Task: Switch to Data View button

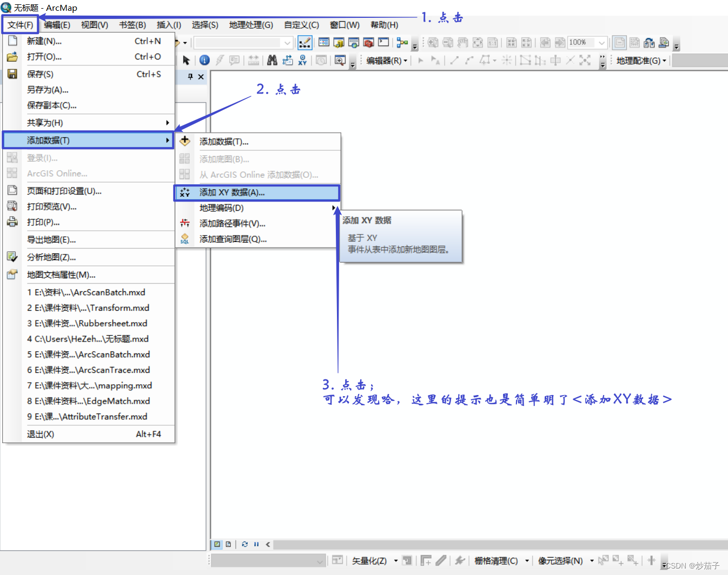Action: click(217, 544)
